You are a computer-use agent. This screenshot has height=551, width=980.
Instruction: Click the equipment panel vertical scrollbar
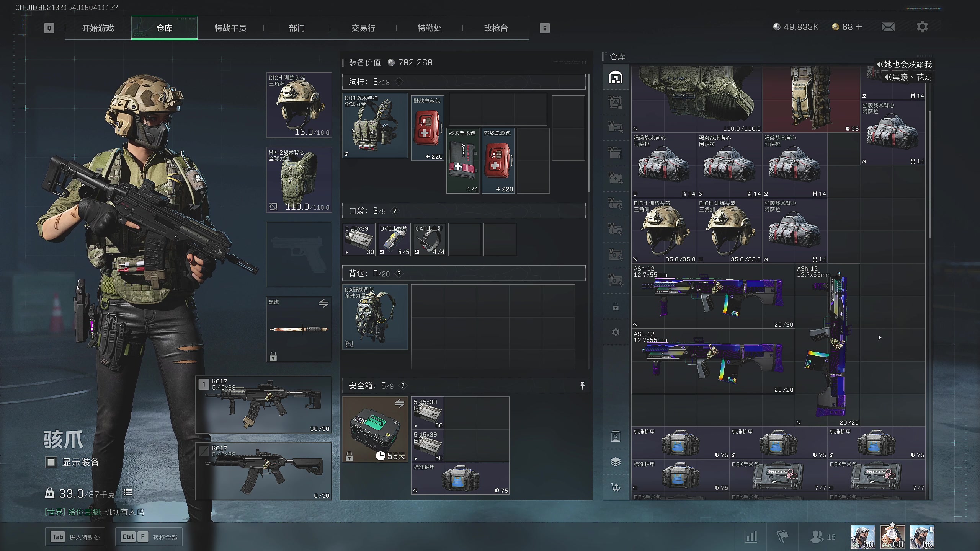(x=589, y=133)
